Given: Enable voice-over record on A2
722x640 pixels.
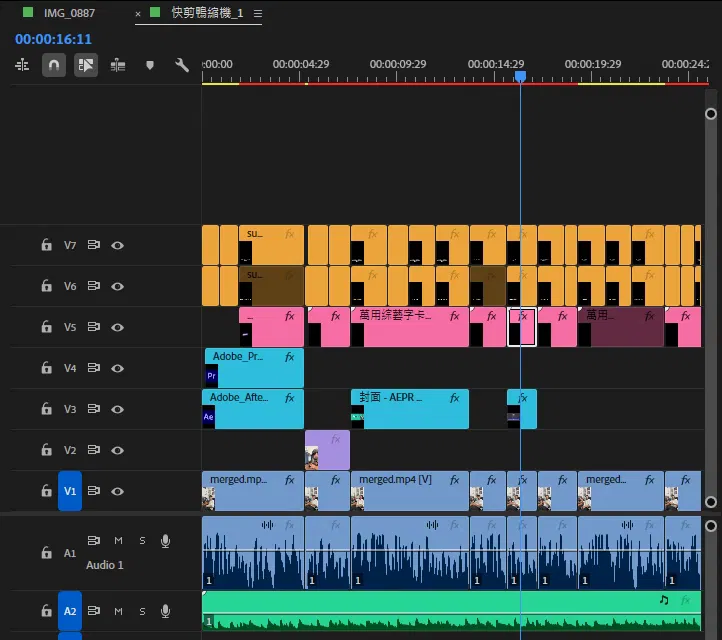Looking at the screenshot, I should click(165, 611).
